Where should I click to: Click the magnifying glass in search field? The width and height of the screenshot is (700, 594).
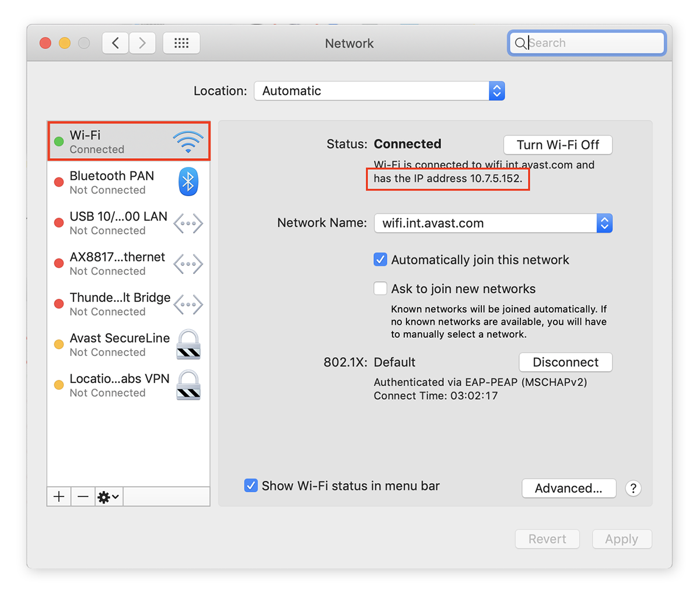520,43
